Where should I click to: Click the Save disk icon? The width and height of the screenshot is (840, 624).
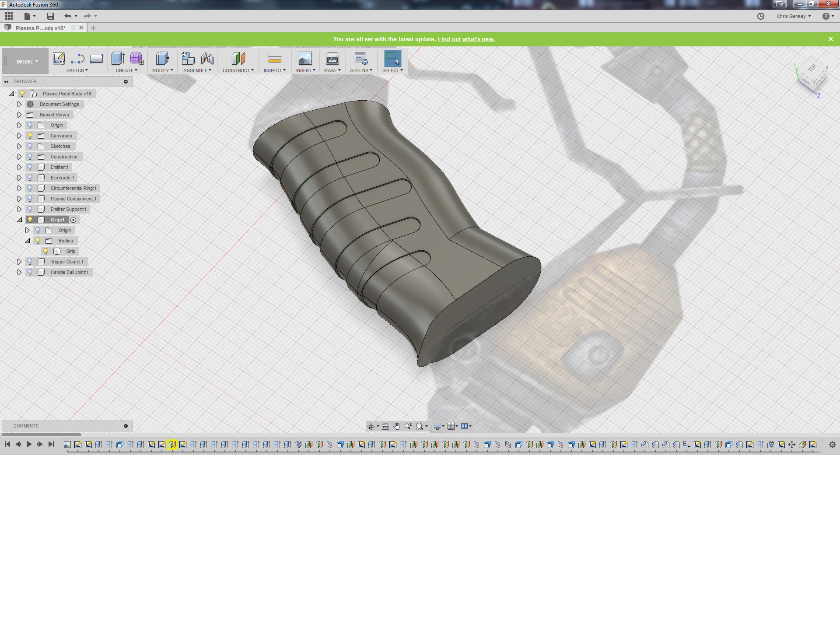(x=50, y=16)
